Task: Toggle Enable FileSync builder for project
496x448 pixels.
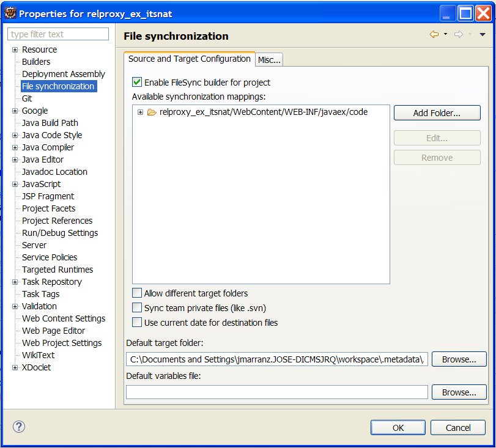Action: 137,82
